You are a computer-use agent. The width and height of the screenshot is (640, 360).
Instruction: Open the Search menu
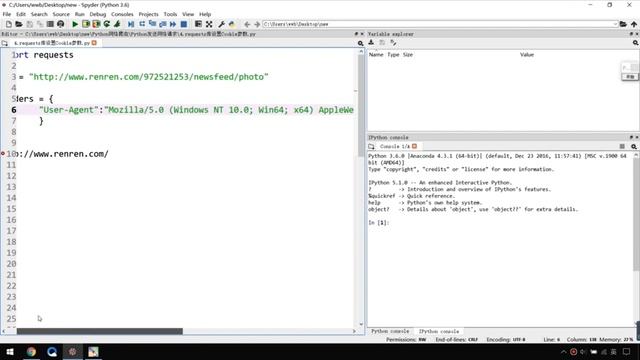coord(39,14)
